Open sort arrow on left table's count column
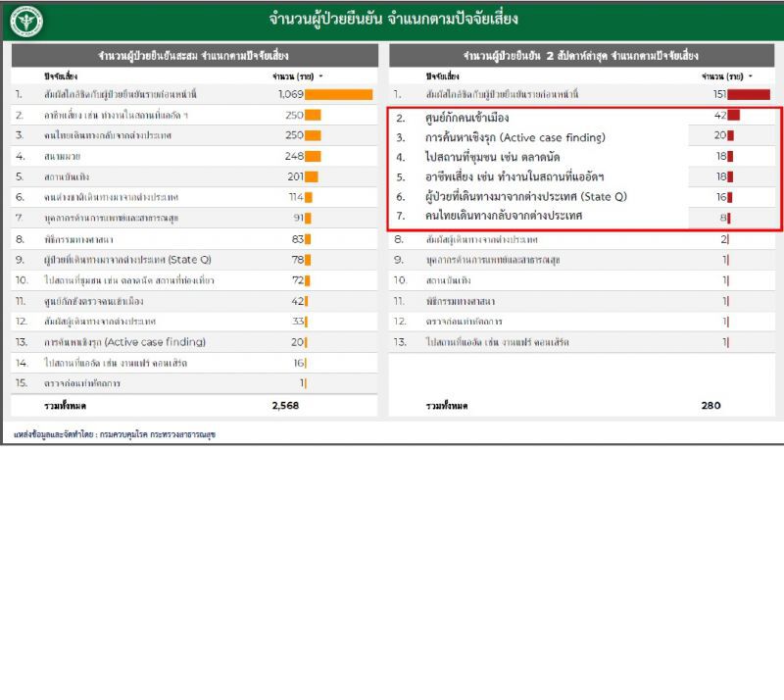 pyautogui.click(x=320, y=76)
